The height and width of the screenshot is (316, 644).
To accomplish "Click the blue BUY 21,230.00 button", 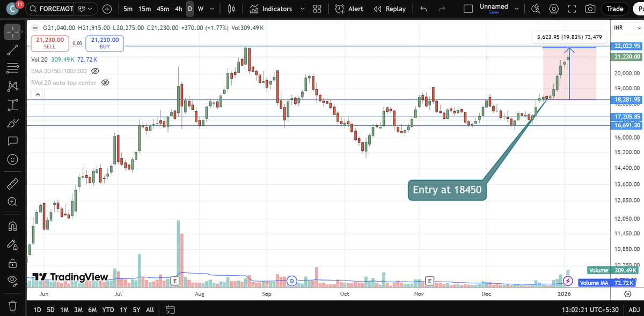I will pos(105,44).
